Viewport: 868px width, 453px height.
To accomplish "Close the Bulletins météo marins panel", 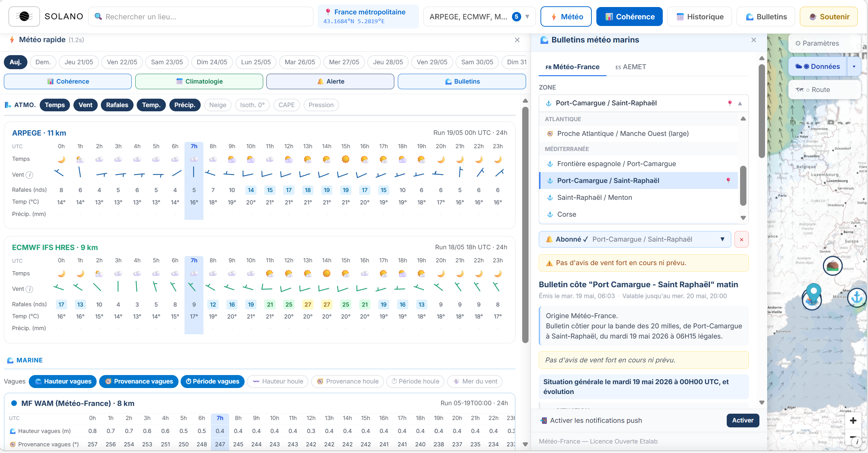I will (x=754, y=40).
